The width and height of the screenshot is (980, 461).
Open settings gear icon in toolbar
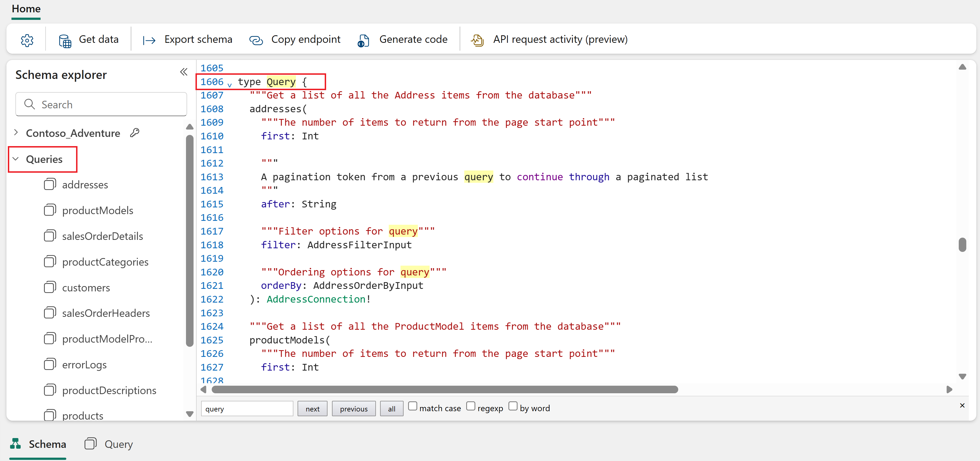click(x=27, y=40)
